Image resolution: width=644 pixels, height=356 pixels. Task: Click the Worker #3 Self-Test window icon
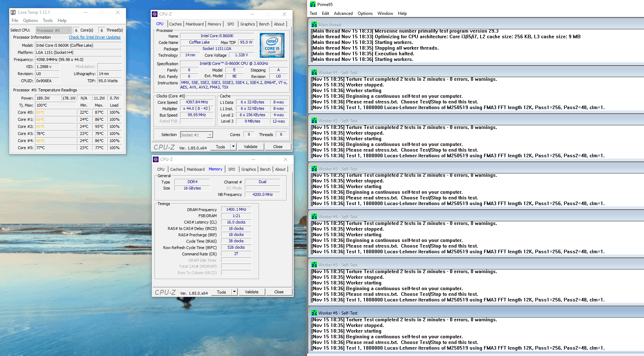click(x=314, y=169)
